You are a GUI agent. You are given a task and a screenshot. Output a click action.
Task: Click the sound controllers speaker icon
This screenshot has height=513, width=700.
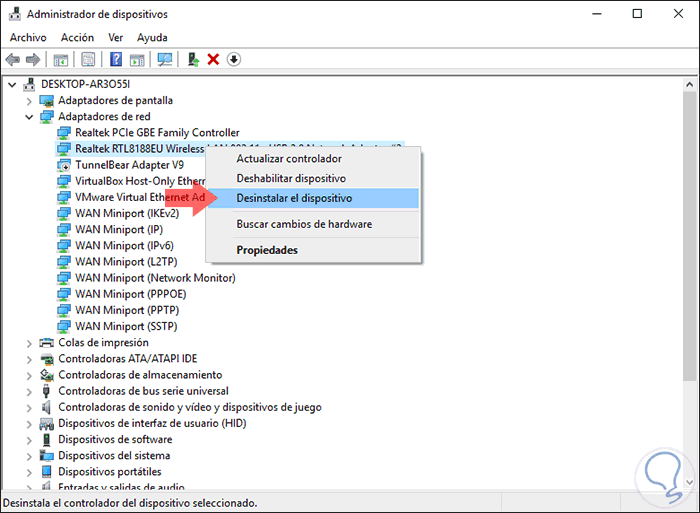coord(46,407)
